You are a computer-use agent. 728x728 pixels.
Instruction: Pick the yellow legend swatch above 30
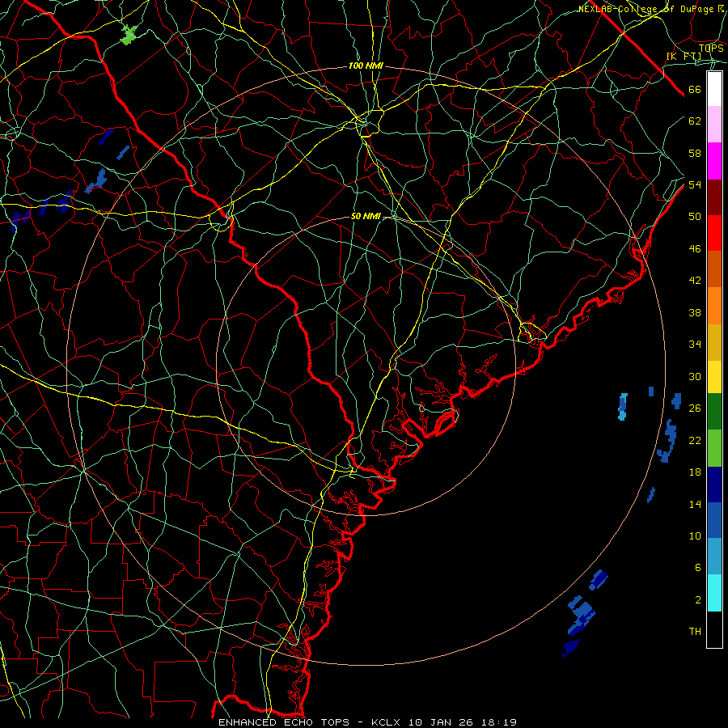pos(714,377)
